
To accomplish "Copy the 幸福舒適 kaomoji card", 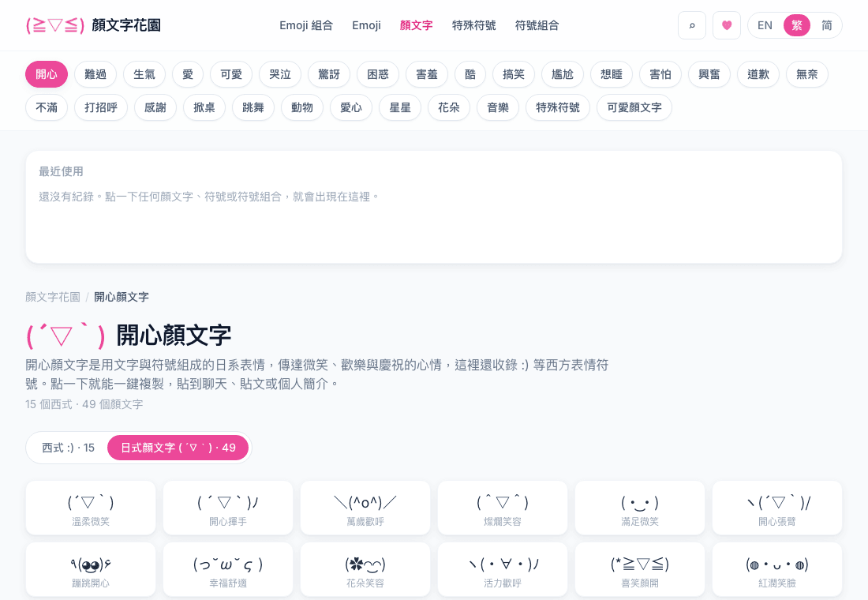I will (228, 569).
